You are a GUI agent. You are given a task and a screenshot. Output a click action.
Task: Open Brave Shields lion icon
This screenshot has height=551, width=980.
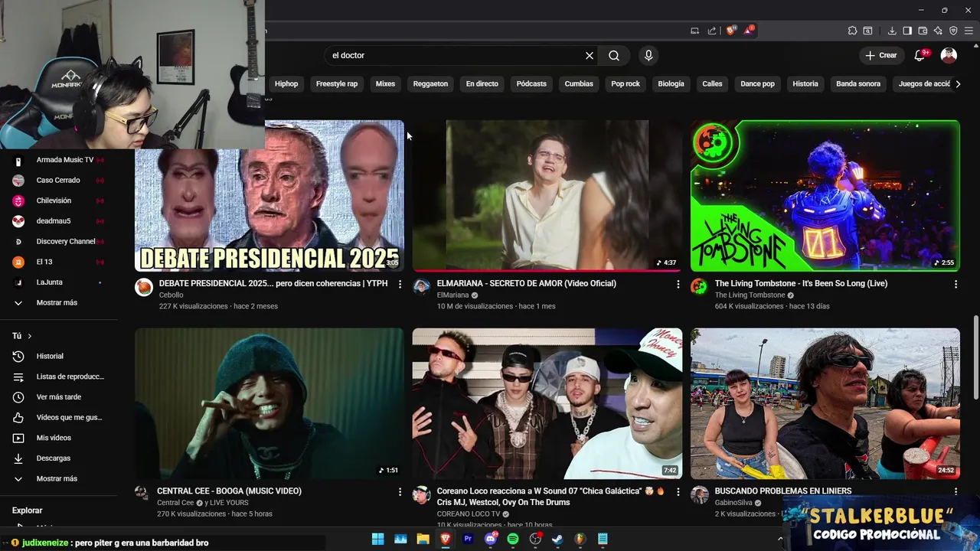click(x=731, y=31)
